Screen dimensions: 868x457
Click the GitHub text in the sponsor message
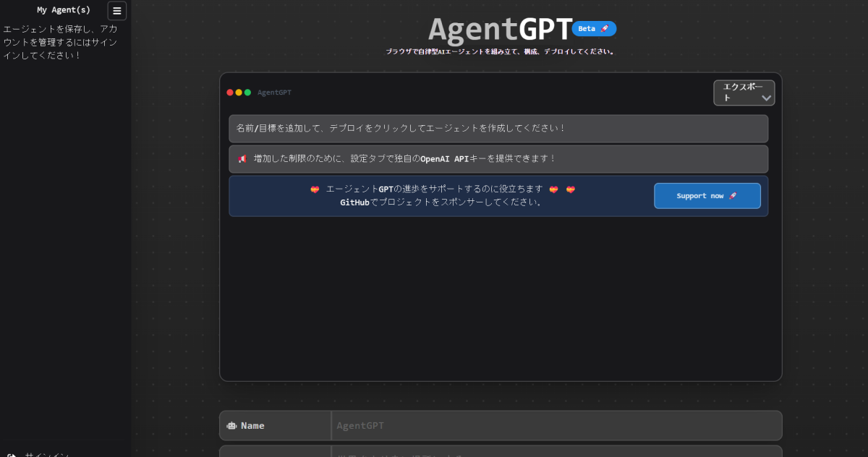click(x=353, y=202)
